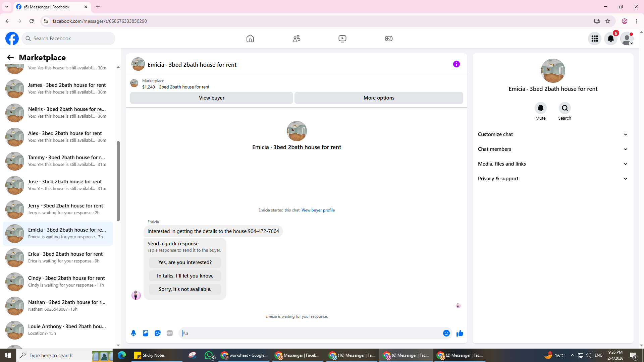Viewport: 644px width, 362px height.
Task: Search in conversation with Emicia
Action: point(565,108)
